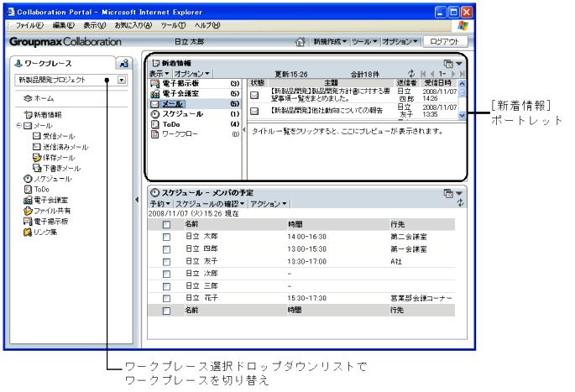575x392 pixels.
Task: Open 電子会議室 in the sidebar
Action: point(46,200)
